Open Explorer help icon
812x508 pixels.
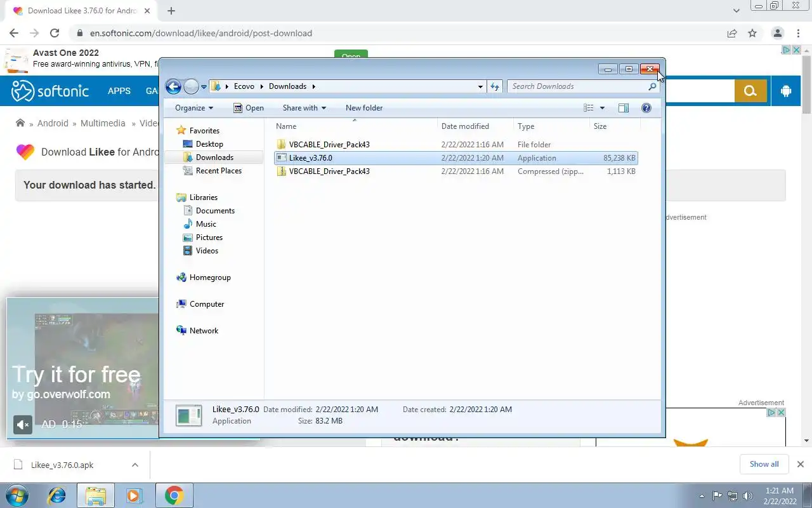pyautogui.click(x=646, y=108)
